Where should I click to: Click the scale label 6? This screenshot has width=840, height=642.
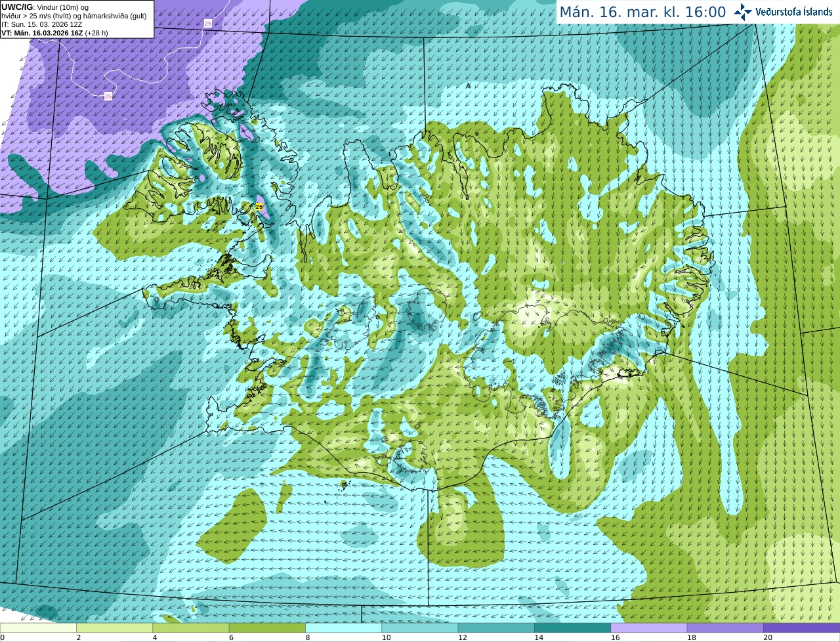(x=231, y=637)
